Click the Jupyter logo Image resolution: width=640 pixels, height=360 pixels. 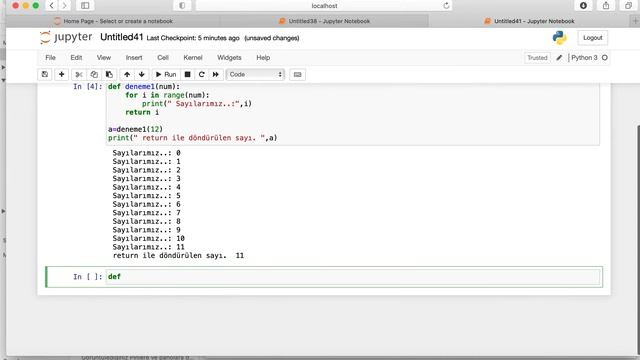click(x=66, y=37)
